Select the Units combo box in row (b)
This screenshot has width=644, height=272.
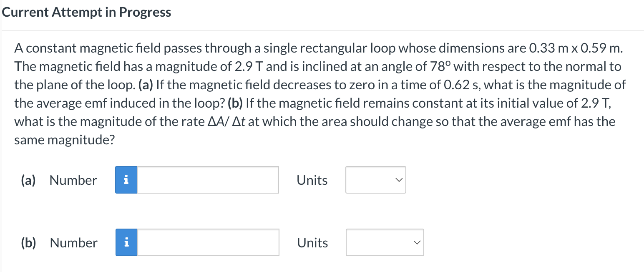click(384, 242)
